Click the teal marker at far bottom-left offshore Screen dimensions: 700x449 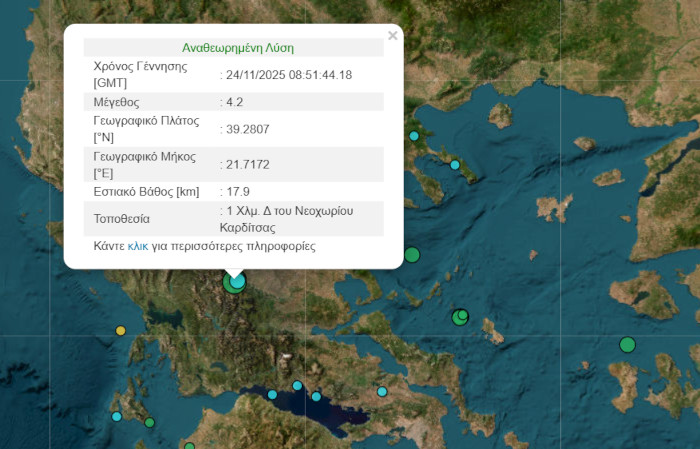pos(117,416)
